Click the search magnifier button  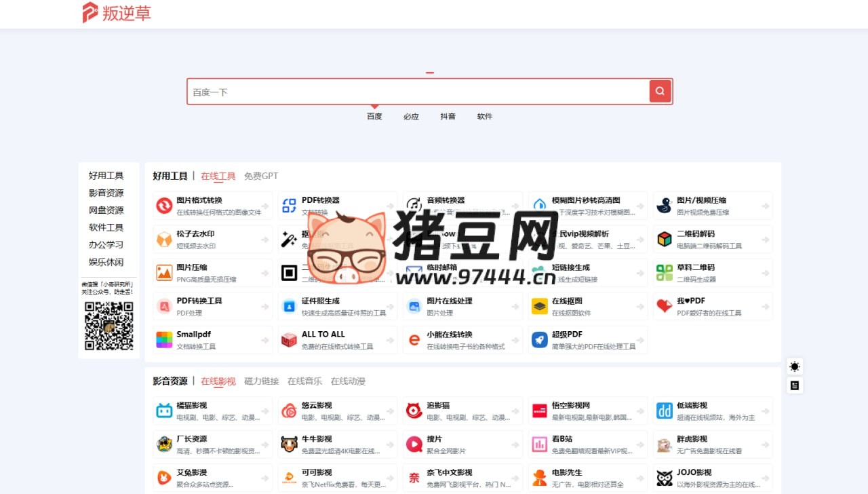pyautogui.click(x=659, y=91)
